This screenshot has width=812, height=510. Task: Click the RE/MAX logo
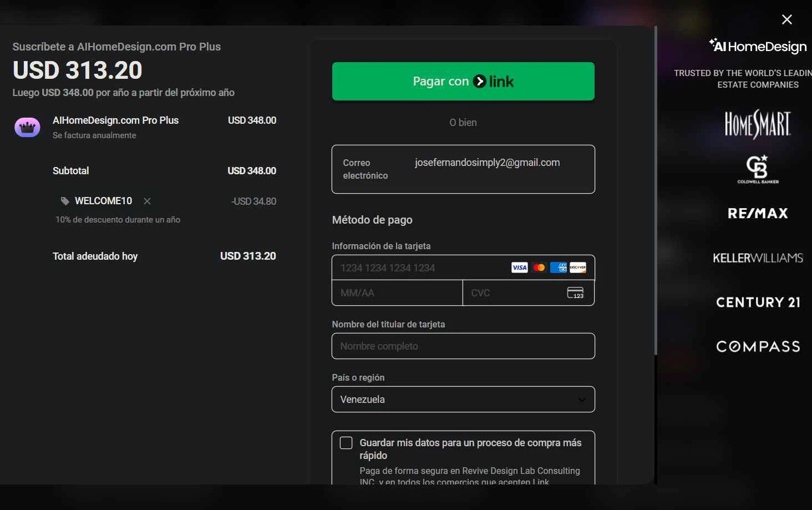click(758, 213)
